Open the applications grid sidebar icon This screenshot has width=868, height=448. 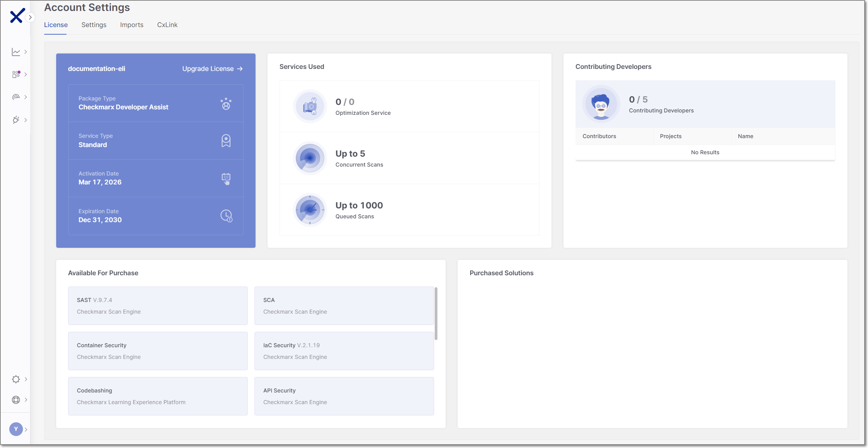coord(16,74)
